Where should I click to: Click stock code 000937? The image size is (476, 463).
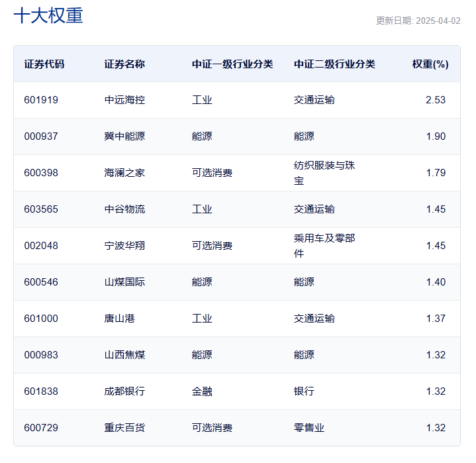[x=41, y=136]
